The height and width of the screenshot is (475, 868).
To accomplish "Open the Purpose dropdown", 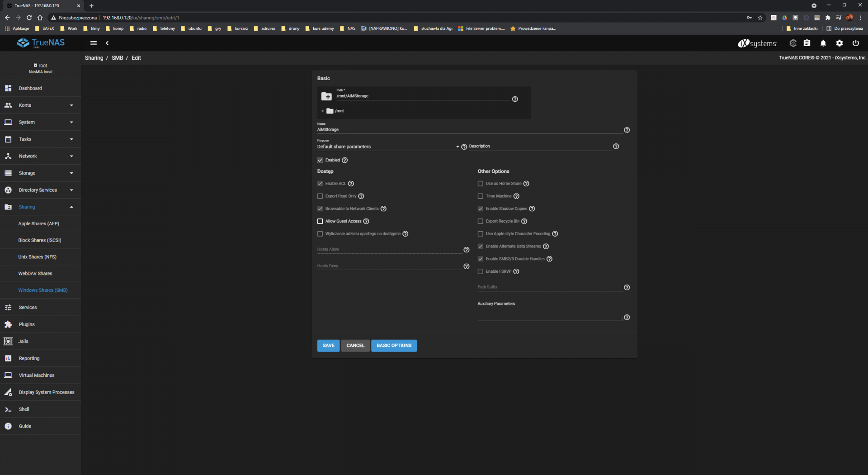I will [x=388, y=147].
